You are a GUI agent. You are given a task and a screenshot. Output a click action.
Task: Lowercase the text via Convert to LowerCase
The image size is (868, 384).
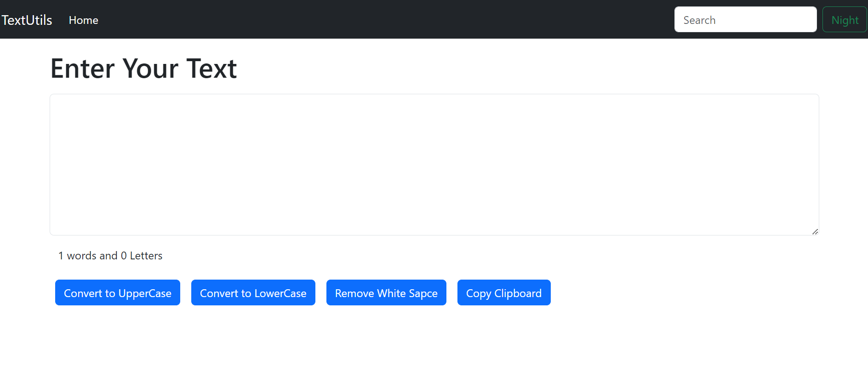[x=253, y=293]
